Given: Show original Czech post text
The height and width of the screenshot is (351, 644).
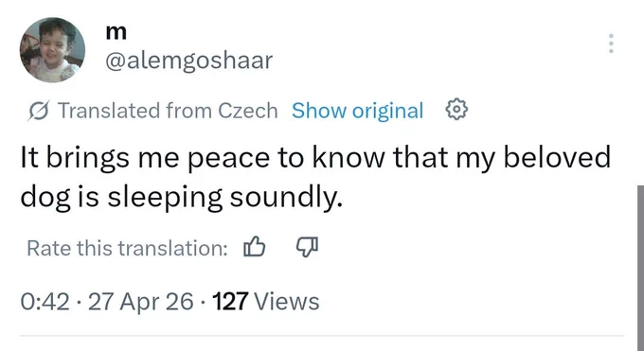Looking at the screenshot, I should pos(357,111).
